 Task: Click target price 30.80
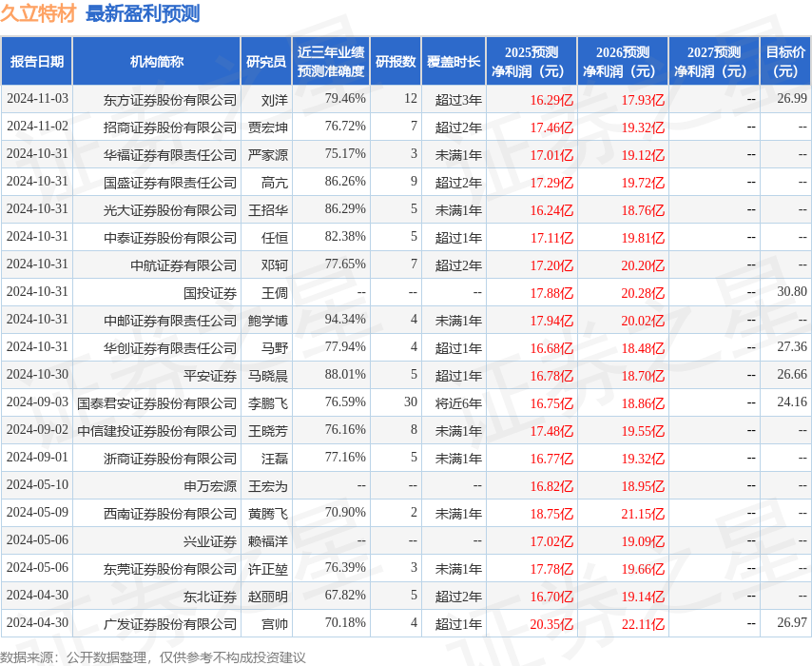pos(792,291)
